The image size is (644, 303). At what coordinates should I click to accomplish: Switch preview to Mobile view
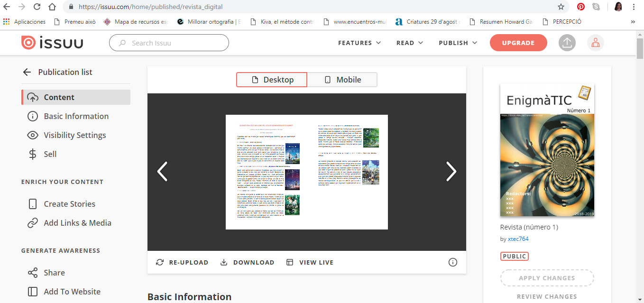coord(342,80)
